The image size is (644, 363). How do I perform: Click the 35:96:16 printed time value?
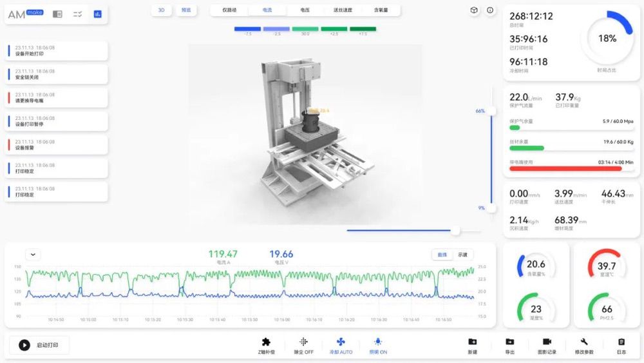coord(529,39)
